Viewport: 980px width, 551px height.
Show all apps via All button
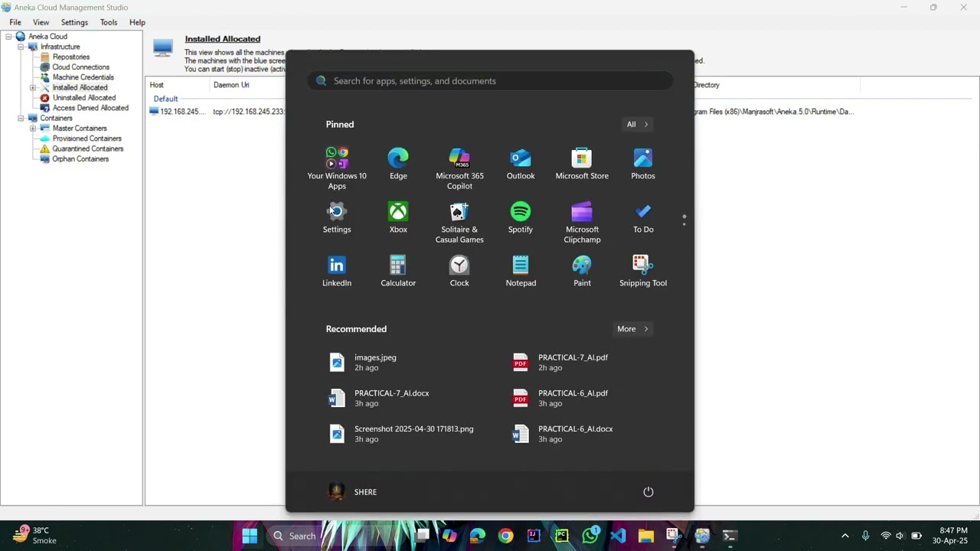(x=637, y=124)
